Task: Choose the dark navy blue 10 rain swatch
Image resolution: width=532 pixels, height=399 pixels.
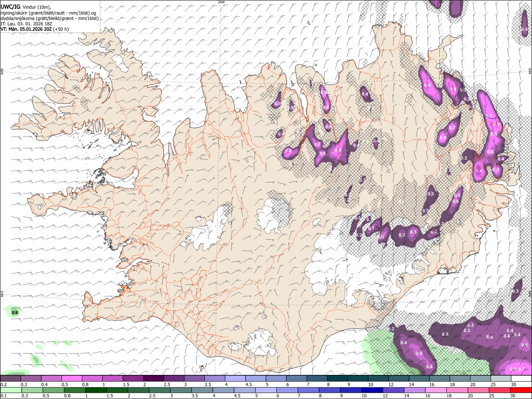Action: [372, 390]
